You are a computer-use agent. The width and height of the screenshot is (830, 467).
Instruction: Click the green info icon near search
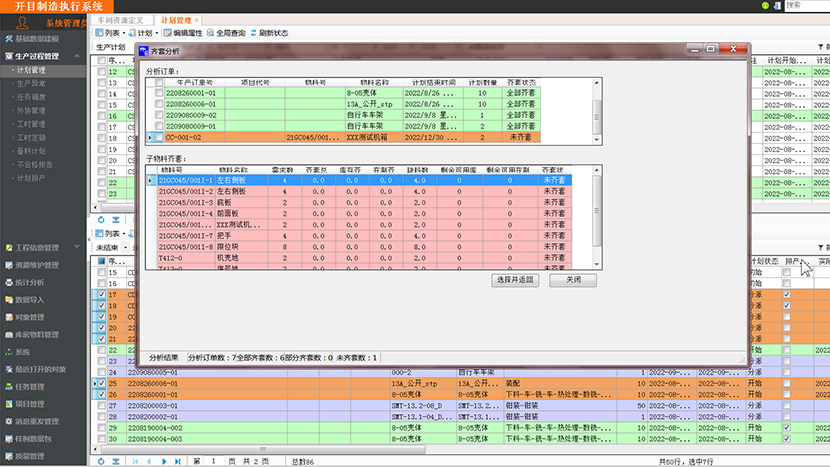pyautogui.click(x=765, y=5)
